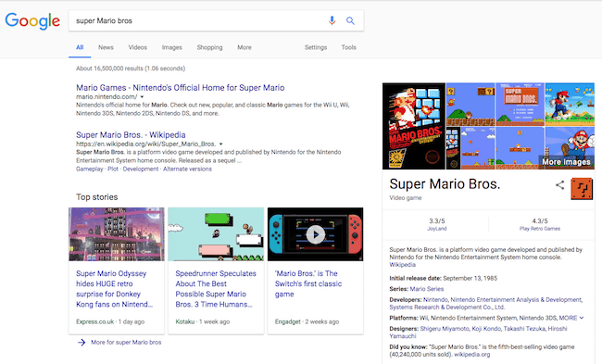602x364 pixels.
Task: Open dropdown arrow next to mario.nintendo.com
Action: tap(142, 96)
